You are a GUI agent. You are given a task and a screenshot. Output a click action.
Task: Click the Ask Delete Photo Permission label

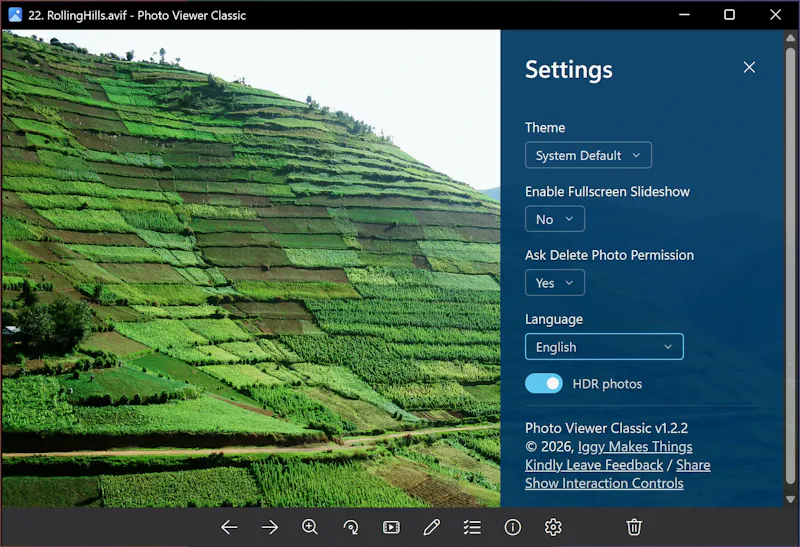coord(609,255)
